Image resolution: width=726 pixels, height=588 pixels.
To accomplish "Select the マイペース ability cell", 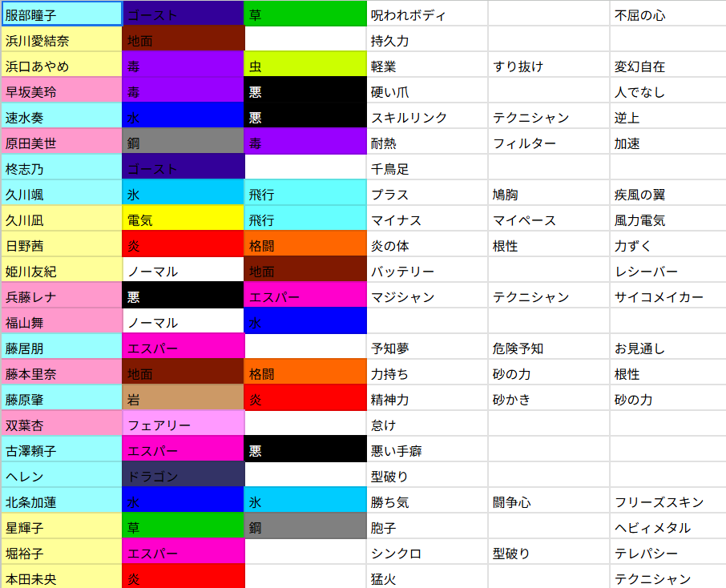I will coord(549,219).
